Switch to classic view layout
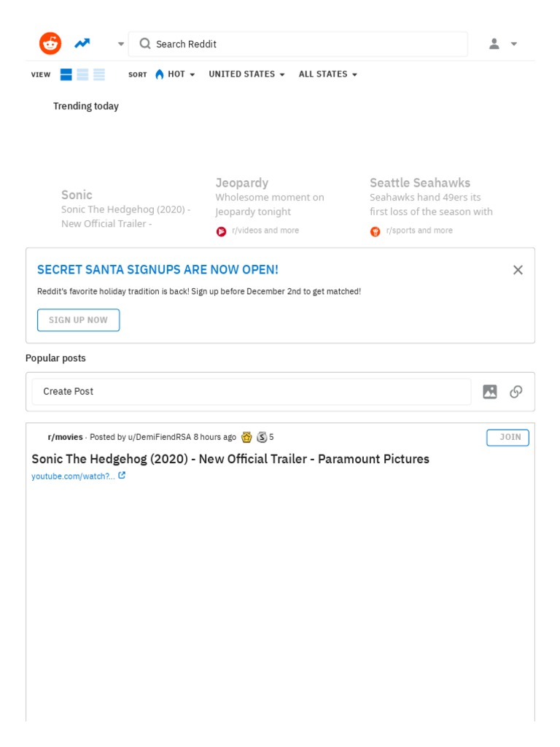The image size is (560, 747). click(x=83, y=74)
